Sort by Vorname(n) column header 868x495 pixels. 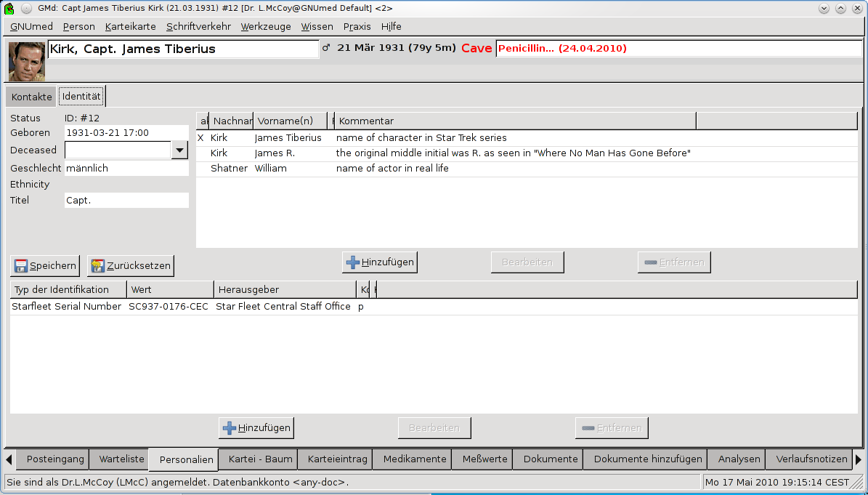tap(291, 121)
